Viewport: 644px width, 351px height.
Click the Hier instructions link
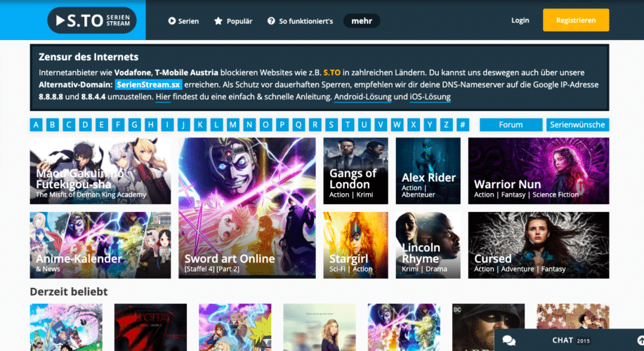point(163,98)
